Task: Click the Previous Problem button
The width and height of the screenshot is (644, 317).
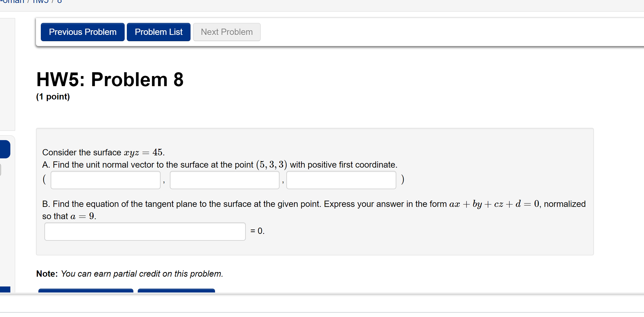Action: click(x=82, y=32)
